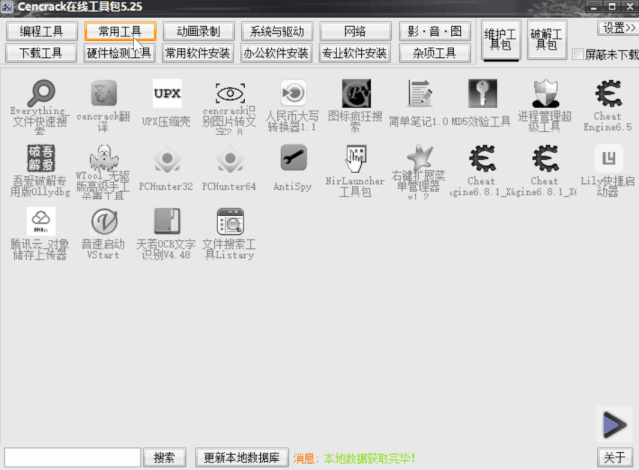
Task: Open Everything file search tool icon
Action: [40, 94]
